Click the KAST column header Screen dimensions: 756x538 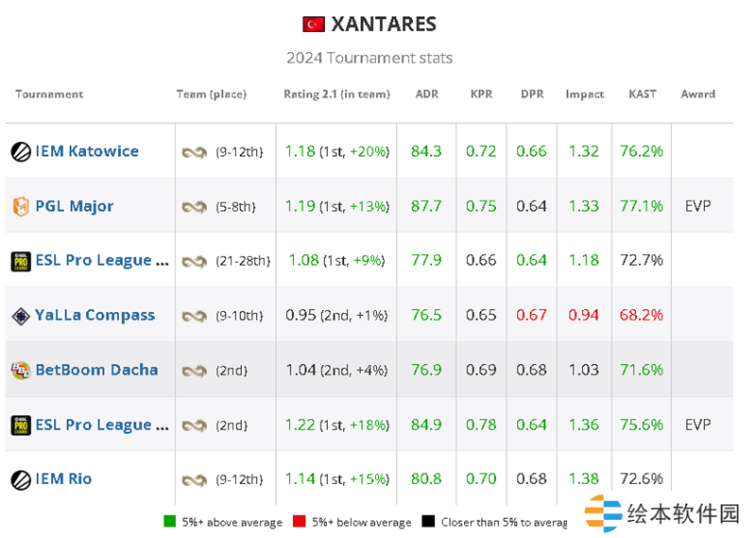tap(643, 95)
